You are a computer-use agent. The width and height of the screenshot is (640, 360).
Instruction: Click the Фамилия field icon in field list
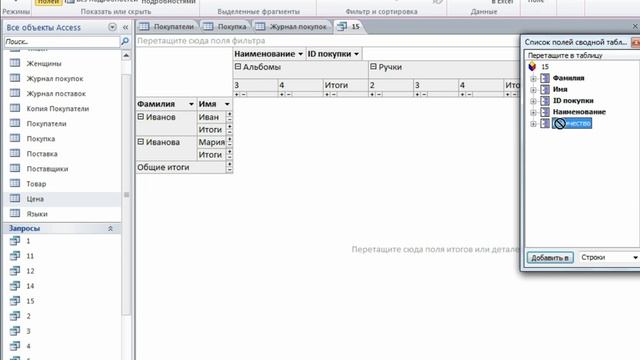pos(545,78)
